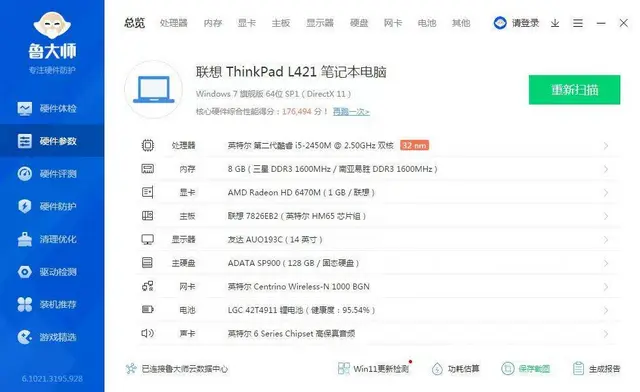Click the motherboard row icon

tap(148, 216)
